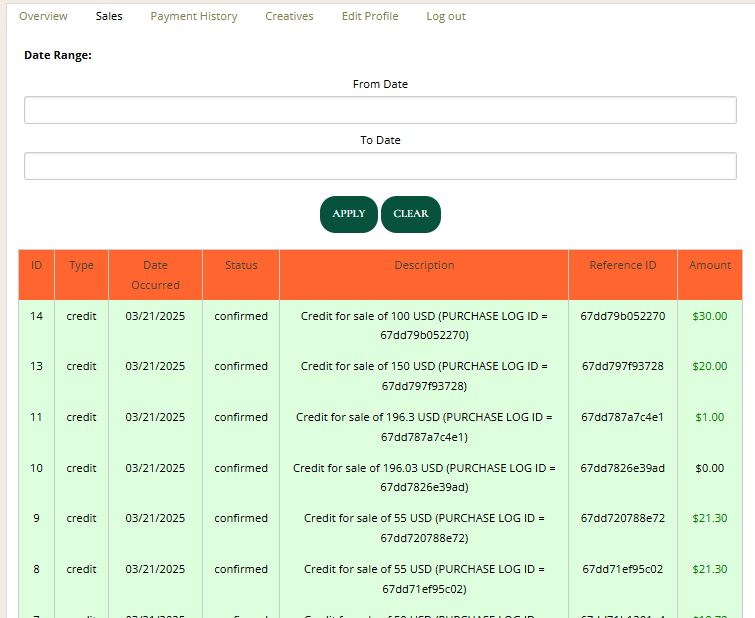This screenshot has height=618, width=755.
Task: Click the Status column header
Action: point(241,266)
